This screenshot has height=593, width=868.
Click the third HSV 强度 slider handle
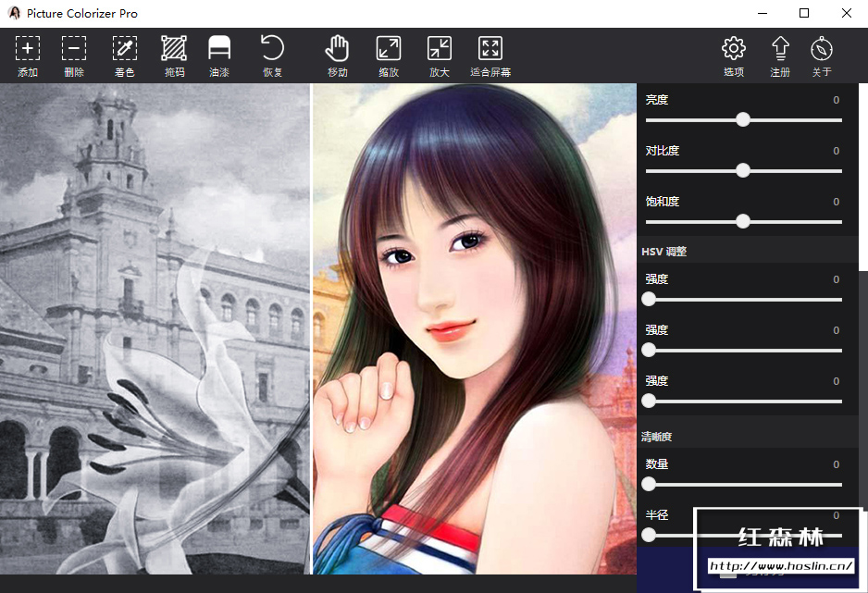point(649,402)
